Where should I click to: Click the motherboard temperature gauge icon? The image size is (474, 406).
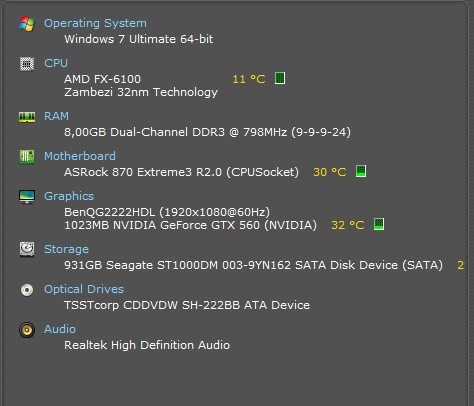point(361,171)
